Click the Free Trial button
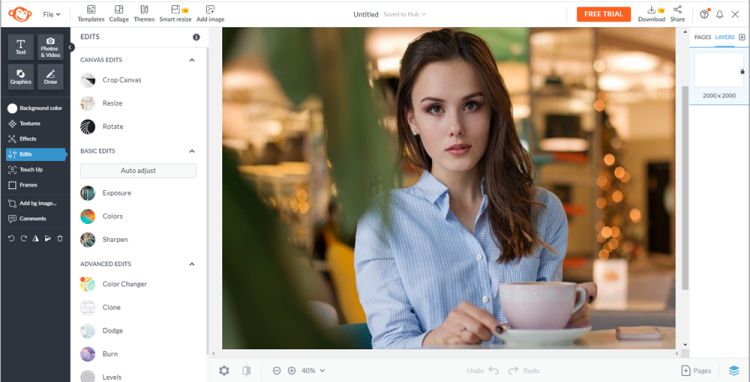This screenshot has width=750, height=382. click(604, 14)
